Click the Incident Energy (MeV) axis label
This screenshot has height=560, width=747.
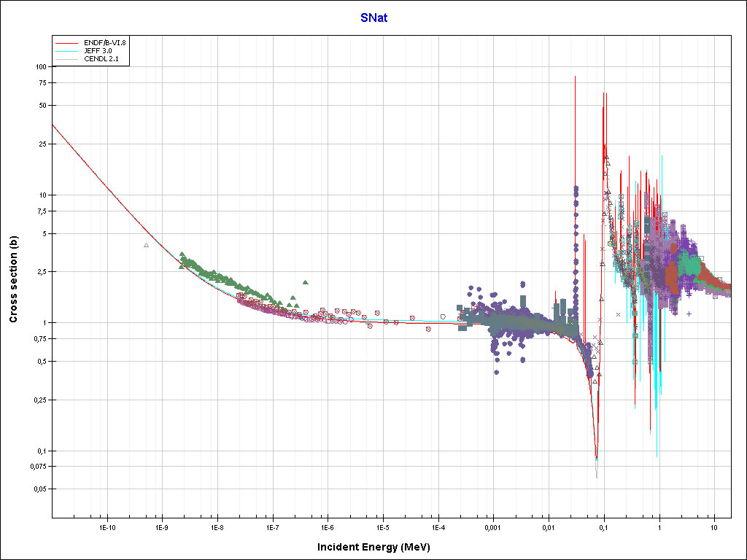tap(379, 547)
